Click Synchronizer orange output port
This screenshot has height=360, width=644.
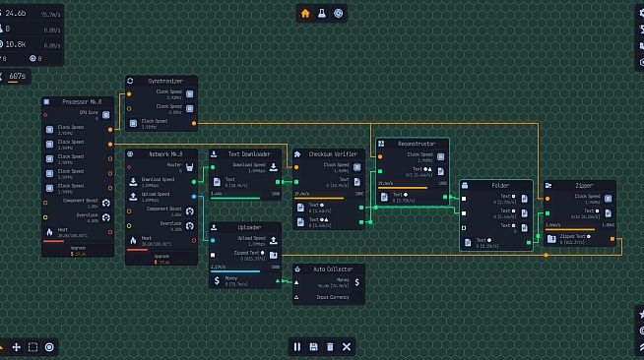click(194, 123)
